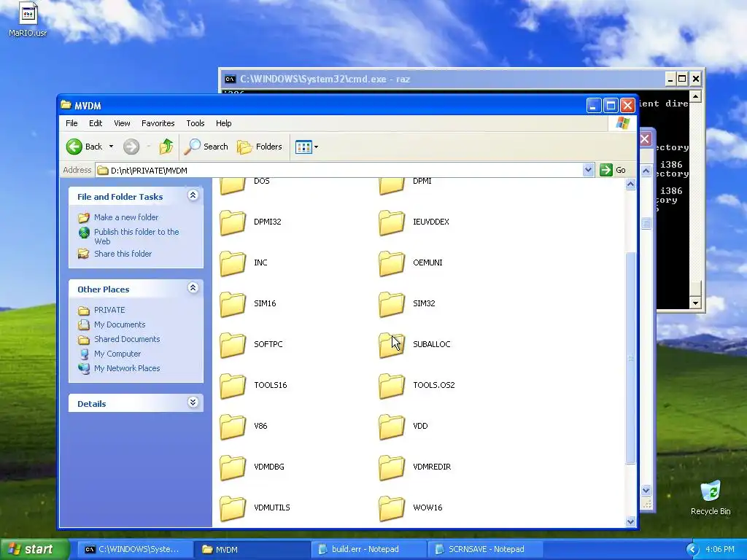Click the Go button next to address
Image resolution: width=747 pixels, height=560 pixels.
coord(613,170)
